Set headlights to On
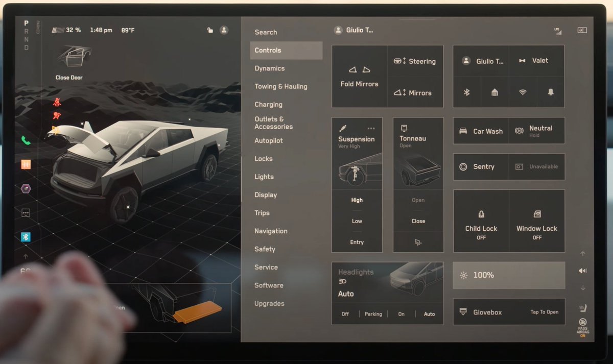 402,314
